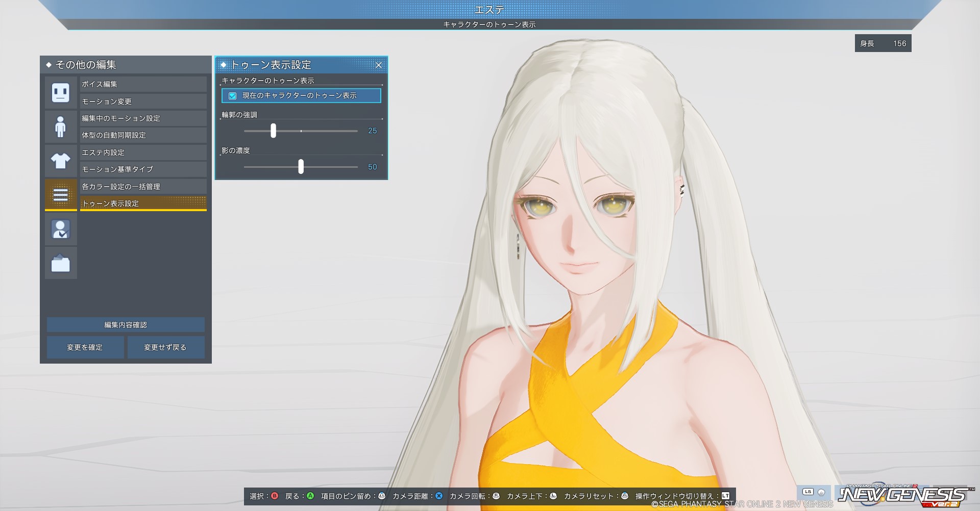This screenshot has height=511, width=980.
Task: Open エステ内設定 menu entry
Action: (x=143, y=152)
